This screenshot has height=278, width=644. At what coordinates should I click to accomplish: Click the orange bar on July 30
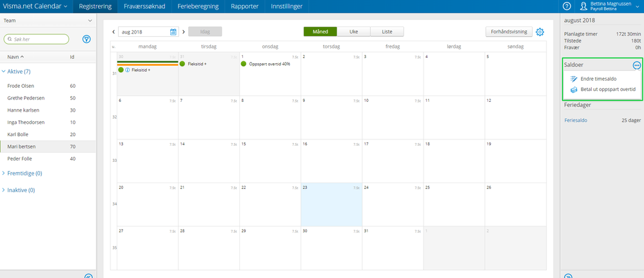coord(148,65)
